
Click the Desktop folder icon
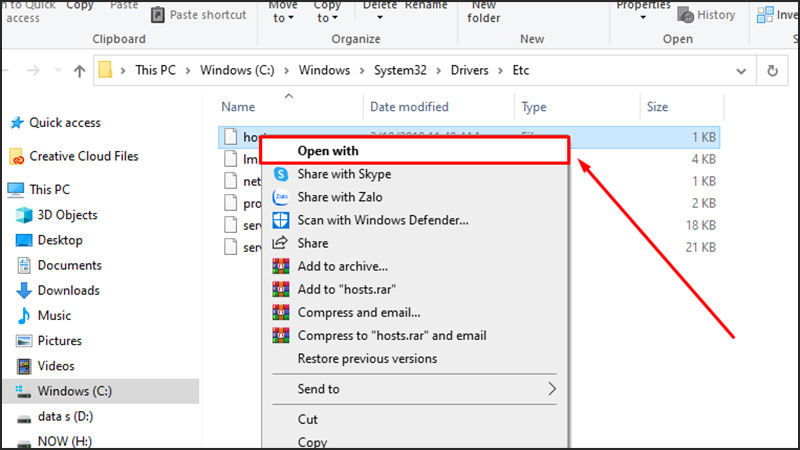point(24,240)
